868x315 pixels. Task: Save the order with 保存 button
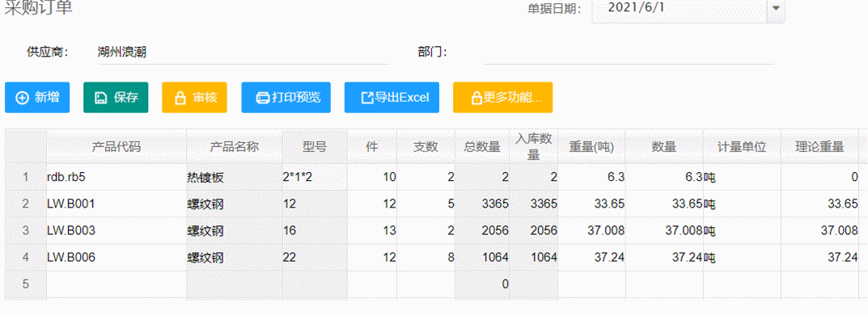click(116, 98)
